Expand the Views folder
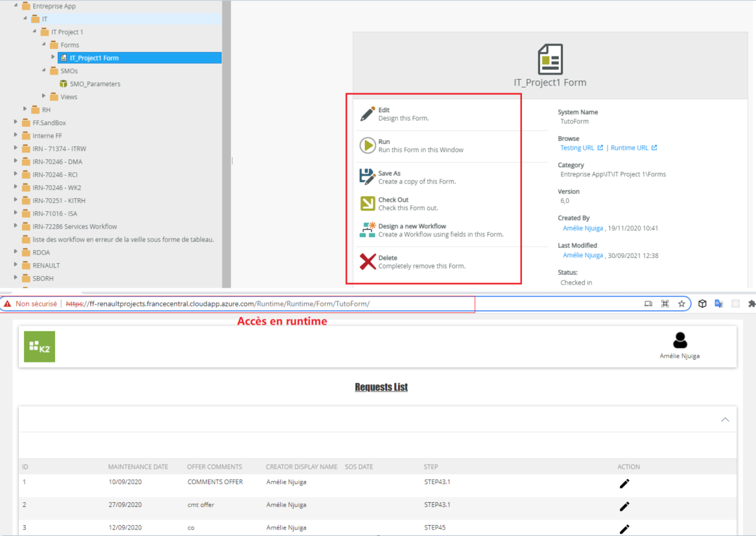The width and height of the screenshot is (756, 536). (43, 96)
